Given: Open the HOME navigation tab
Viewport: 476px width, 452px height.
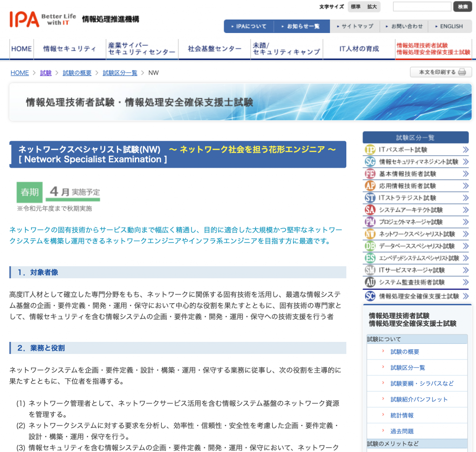Looking at the screenshot, I should point(21,49).
